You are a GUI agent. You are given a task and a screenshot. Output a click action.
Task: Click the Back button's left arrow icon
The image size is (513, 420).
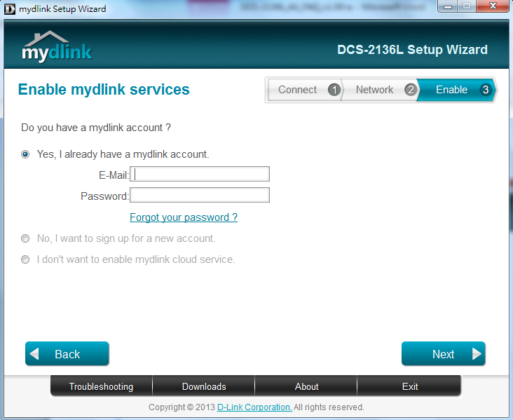tap(35, 354)
